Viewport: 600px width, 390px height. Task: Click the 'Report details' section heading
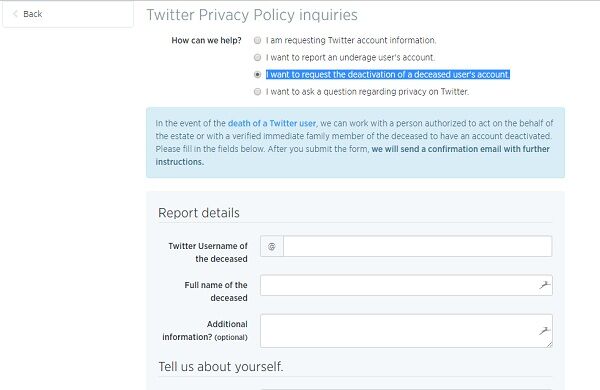point(199,213)
